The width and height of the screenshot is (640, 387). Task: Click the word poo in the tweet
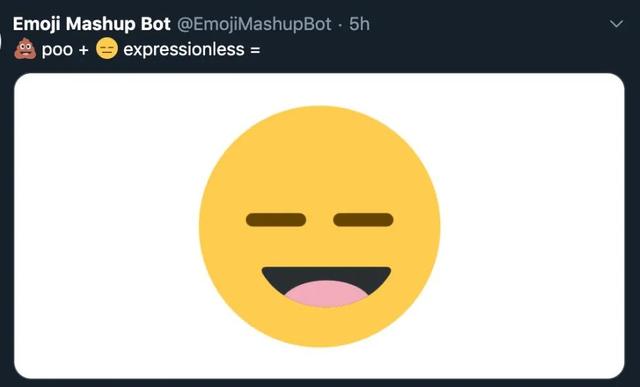point(57,50)
